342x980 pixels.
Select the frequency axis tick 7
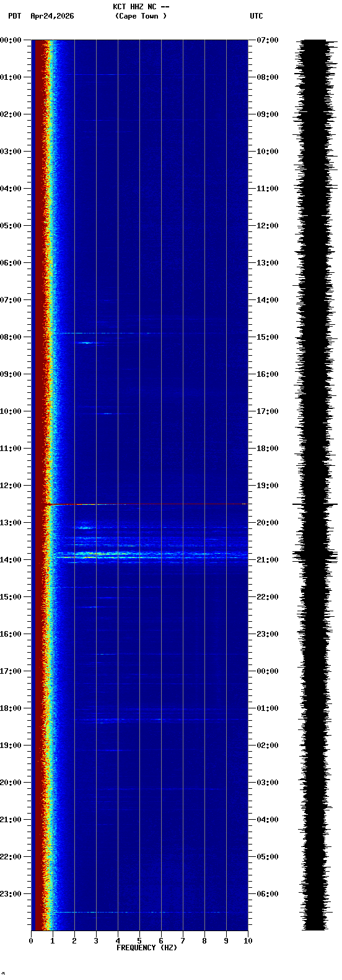[x=183, y=941]
